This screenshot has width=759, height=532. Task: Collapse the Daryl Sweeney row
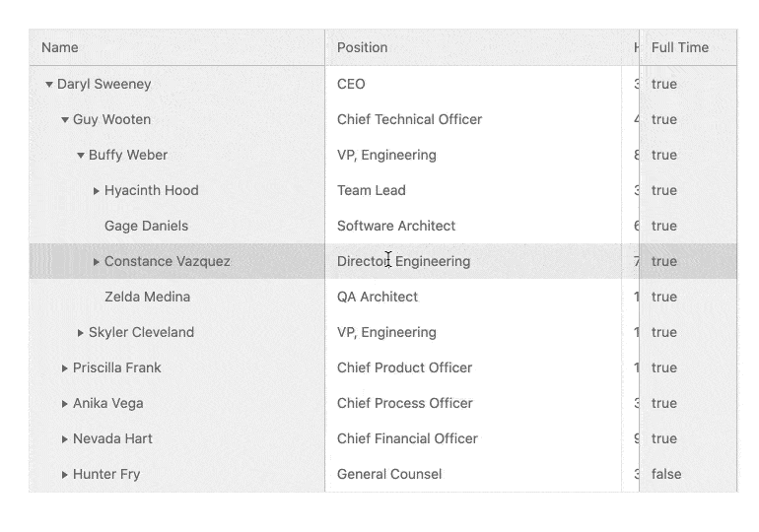click(49, 85)
